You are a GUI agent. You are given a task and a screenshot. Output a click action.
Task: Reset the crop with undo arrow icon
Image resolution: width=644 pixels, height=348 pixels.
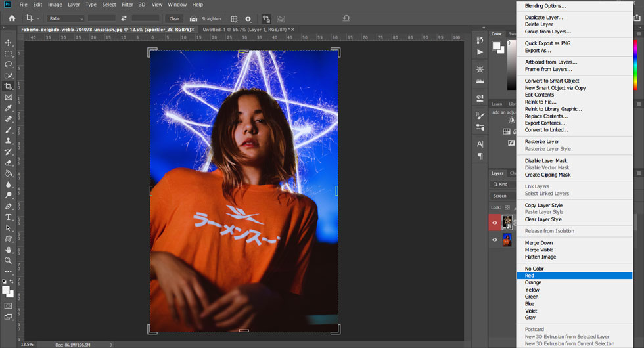pyautogui.click(x=346, y=19)
